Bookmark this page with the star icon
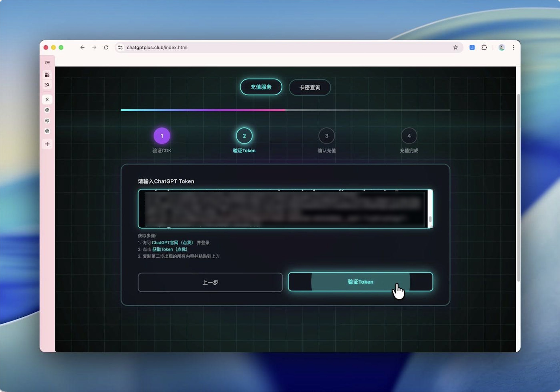The height and width of the screenshot is (392, 560). (455, 48)
